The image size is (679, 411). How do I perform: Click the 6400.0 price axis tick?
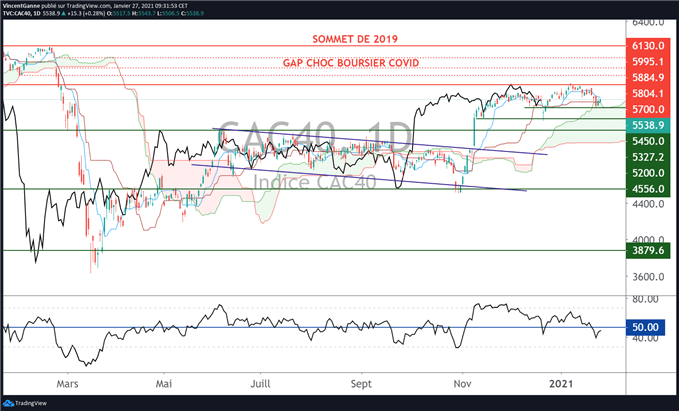648,22
